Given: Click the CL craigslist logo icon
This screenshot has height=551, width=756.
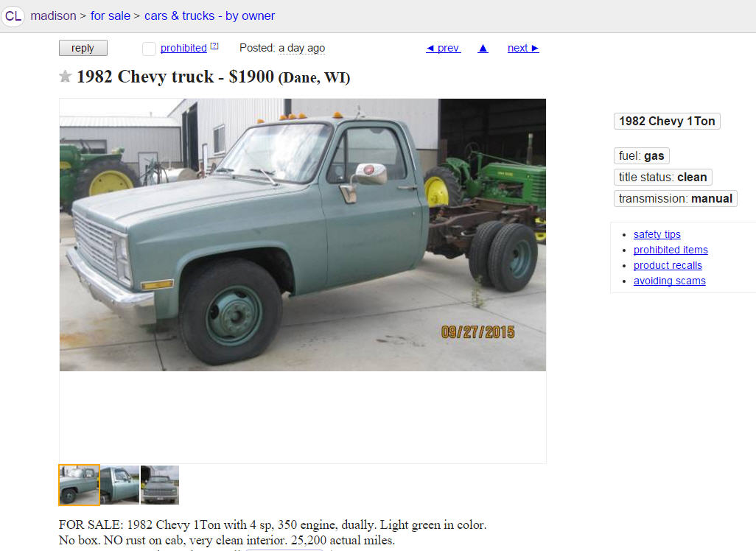Looking at the screenshot, I should click(13, 16).
